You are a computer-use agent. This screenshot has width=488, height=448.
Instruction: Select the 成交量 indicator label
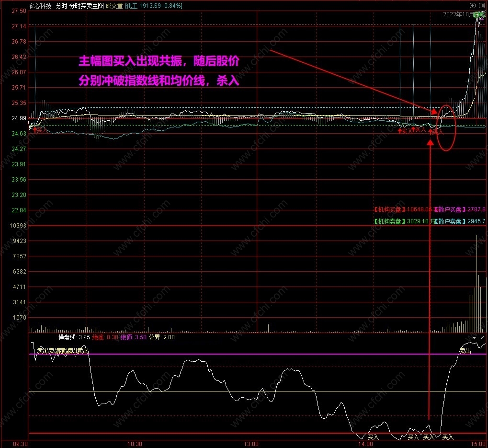click(x=114, y=6)
